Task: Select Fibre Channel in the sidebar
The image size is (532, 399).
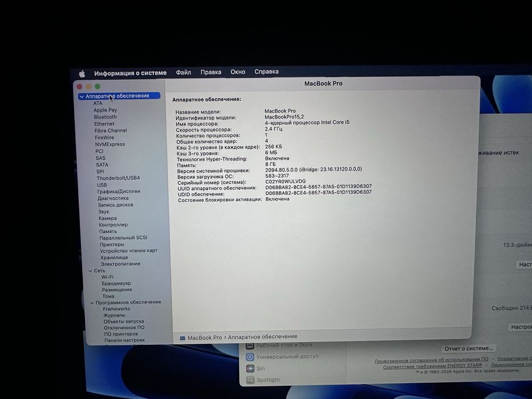Action: [x=111, y=131]
